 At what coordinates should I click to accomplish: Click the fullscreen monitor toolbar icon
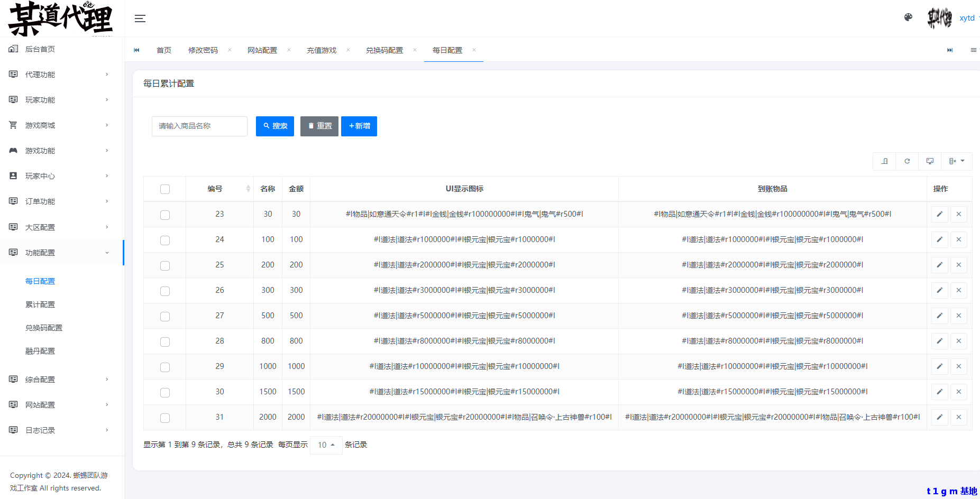(x=930, y=161)
